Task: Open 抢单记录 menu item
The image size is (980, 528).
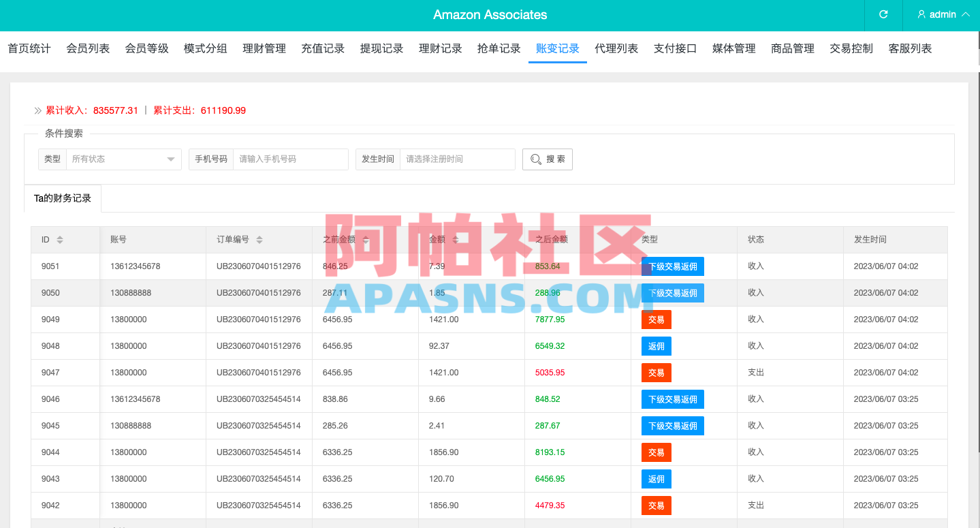Action: 499,48
